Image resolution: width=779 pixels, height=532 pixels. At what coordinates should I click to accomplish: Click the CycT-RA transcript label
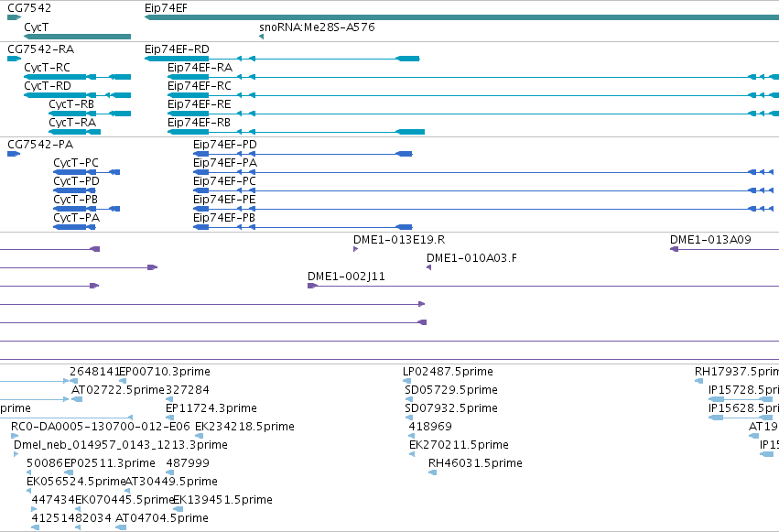point(72,122)
